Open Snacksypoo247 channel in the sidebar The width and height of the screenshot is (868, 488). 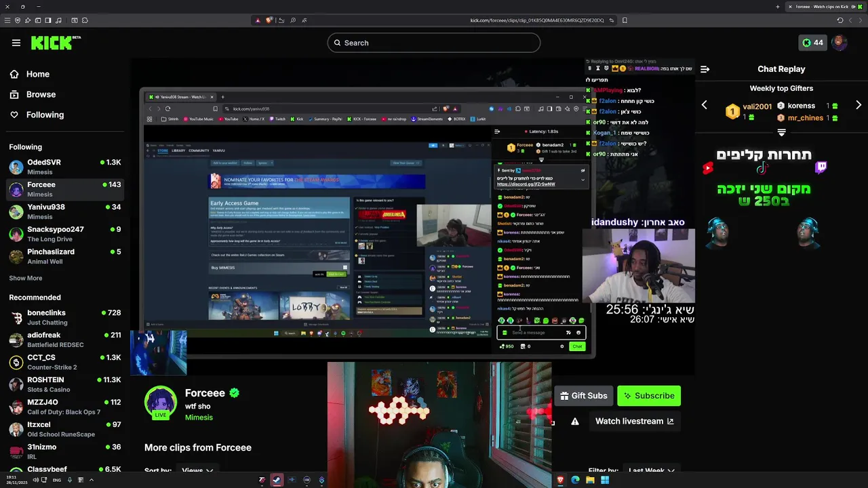click(65, 234)
